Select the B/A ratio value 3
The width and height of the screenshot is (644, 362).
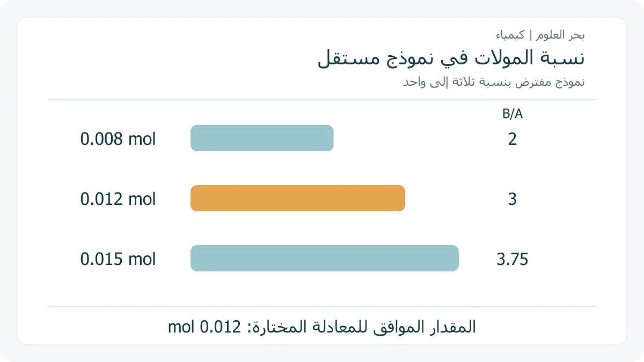click(513, 200)
